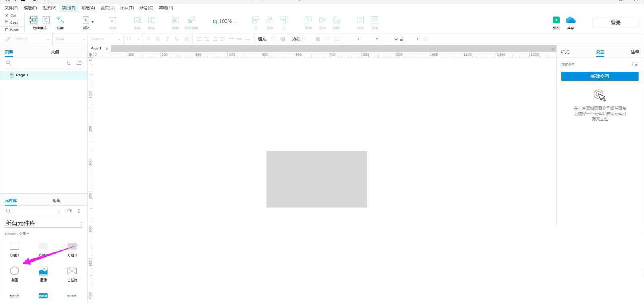
Task: Toggle the intersected selection mode icon
Action: click(33, 20)
